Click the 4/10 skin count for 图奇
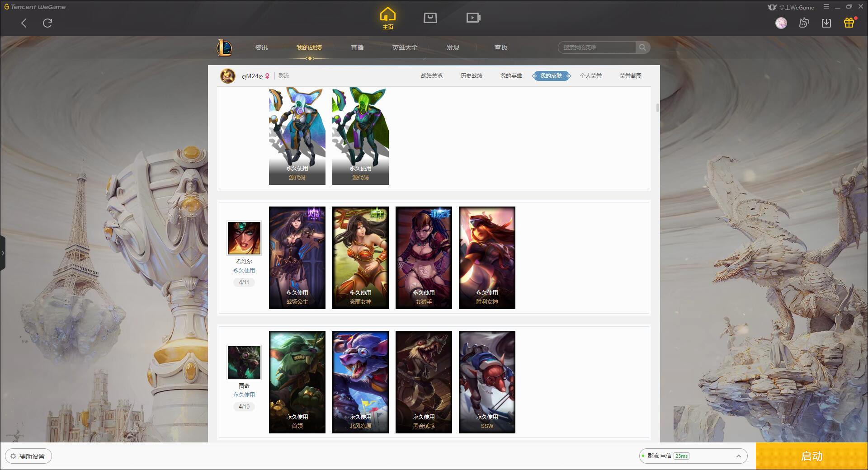 pyautogui.click(x=244, y=406)
